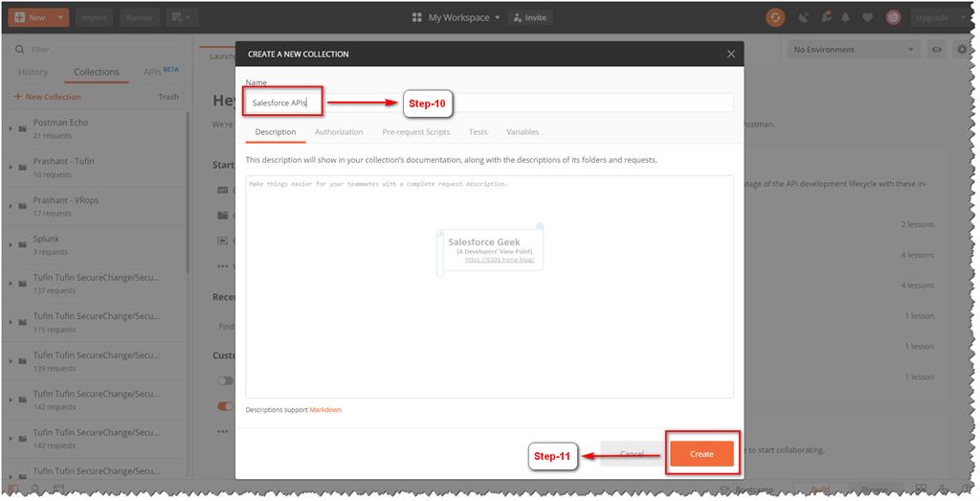Viewport: 980px width, 501px height.
Task: Select the Splunk collection name
Action: pos(46,239)
